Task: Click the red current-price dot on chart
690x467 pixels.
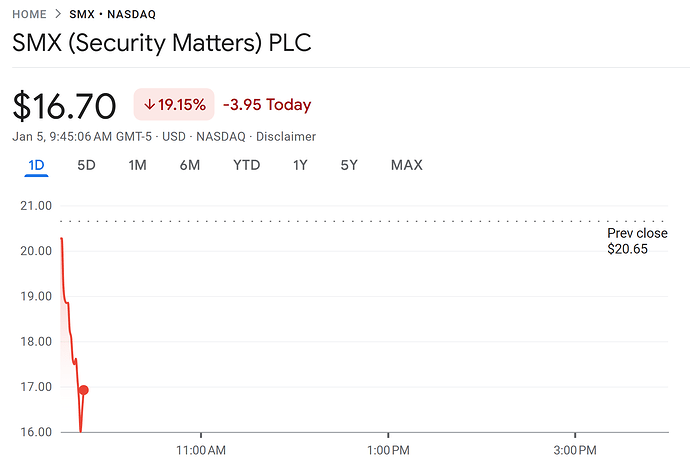Action: pos(84,390)
